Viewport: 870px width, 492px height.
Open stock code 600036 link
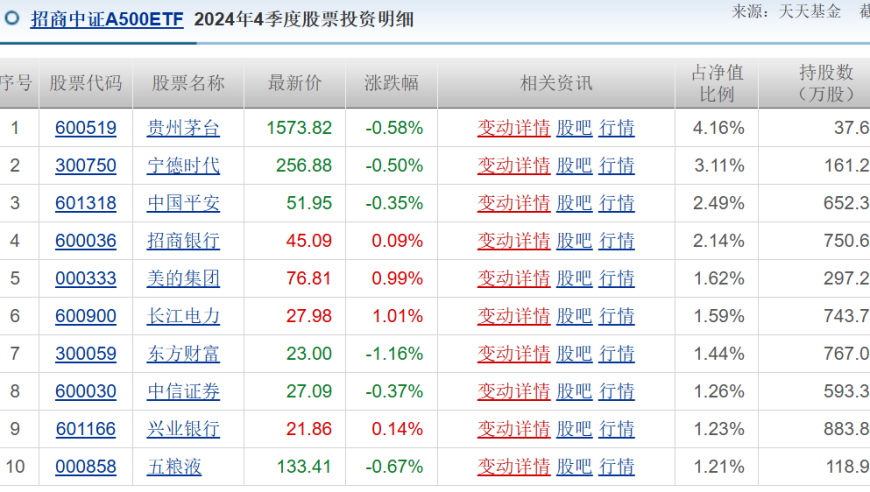tap(86, 241)
